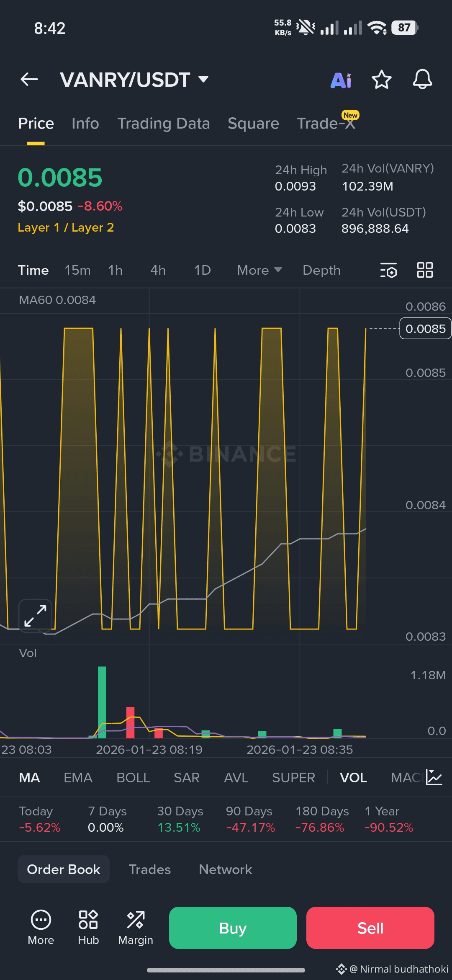Expand the More timeframes dropdown
This screenshot has width=452, height=980.
(259, 270)
